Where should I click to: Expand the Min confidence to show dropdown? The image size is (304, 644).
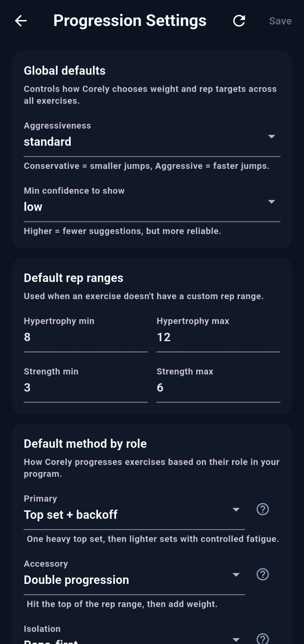pyautogui.click(x=272, y=202)
